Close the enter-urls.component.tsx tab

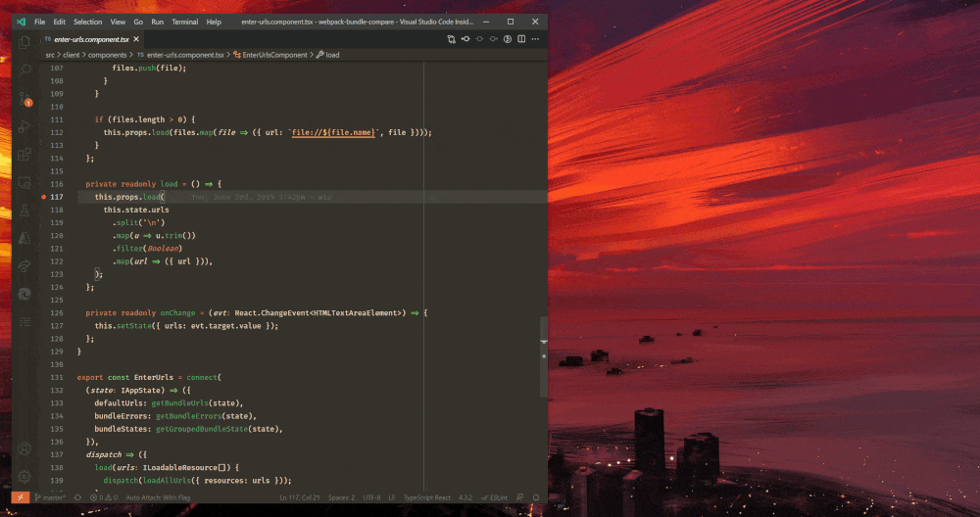click(x=137, y=39)
